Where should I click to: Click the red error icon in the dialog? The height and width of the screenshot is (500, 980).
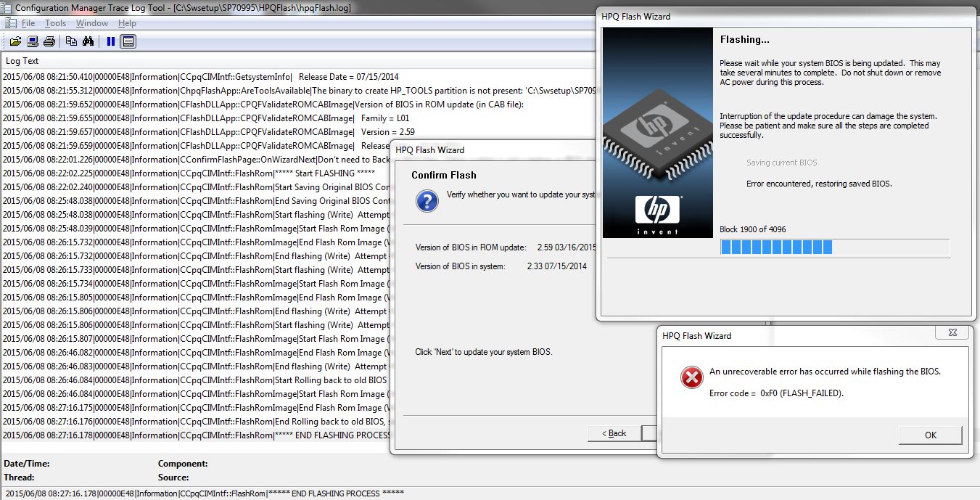click(x=691, y=377)
